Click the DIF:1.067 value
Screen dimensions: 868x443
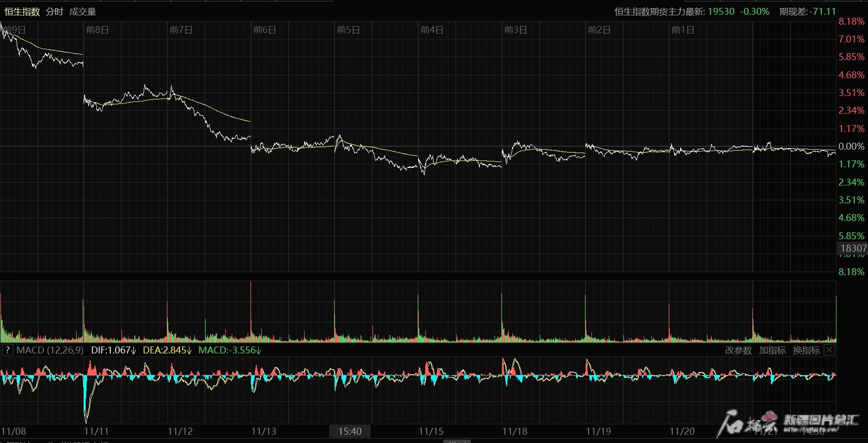click(x=114, y=350)
